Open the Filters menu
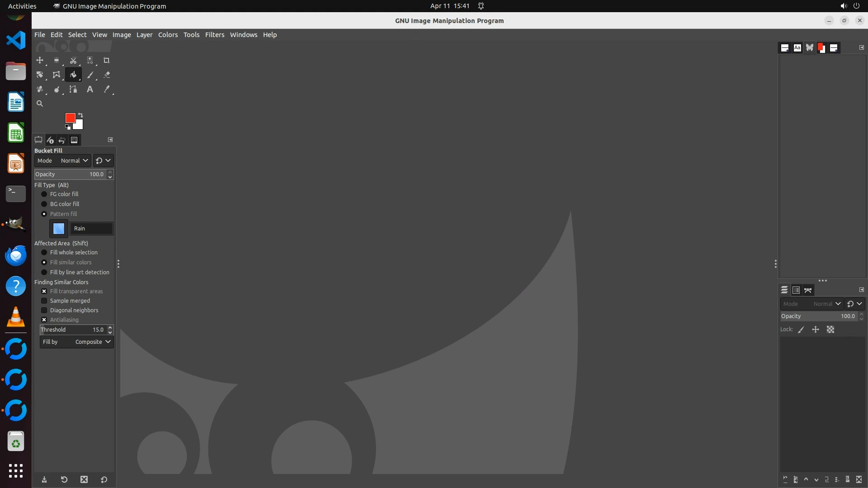The image size is (868, 488). [x=214, y=35]
